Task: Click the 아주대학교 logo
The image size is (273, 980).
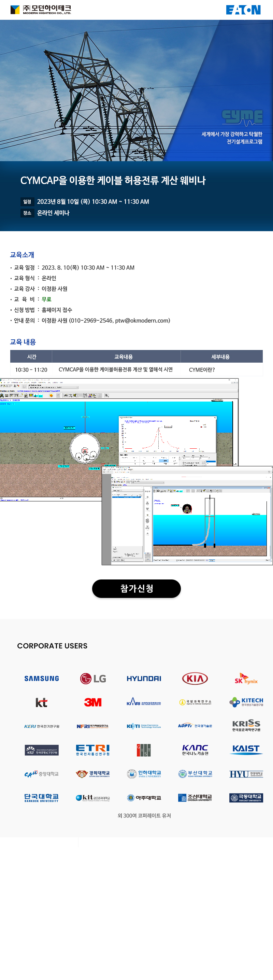Action: [x=144, y=798]
